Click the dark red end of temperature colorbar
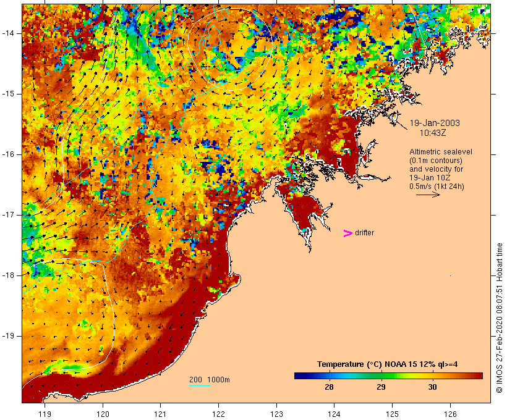 [479, 376]
